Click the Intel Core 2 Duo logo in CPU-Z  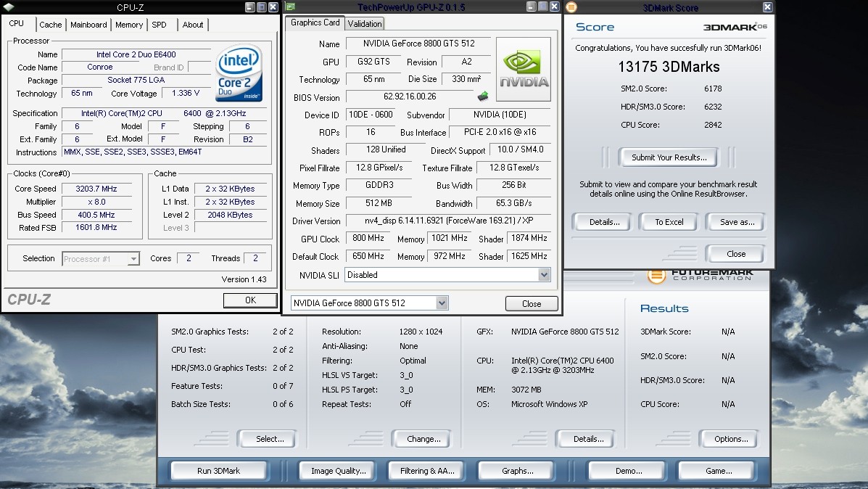click(x=239, y=73)
